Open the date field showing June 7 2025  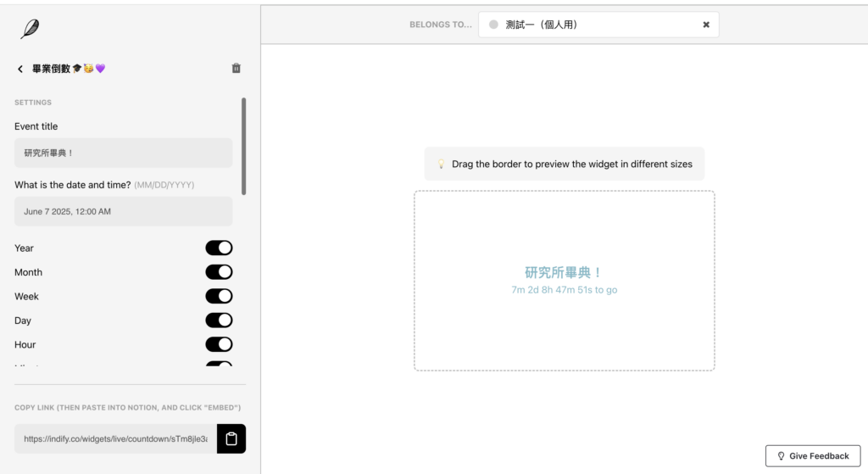click(x=123, y=211)
